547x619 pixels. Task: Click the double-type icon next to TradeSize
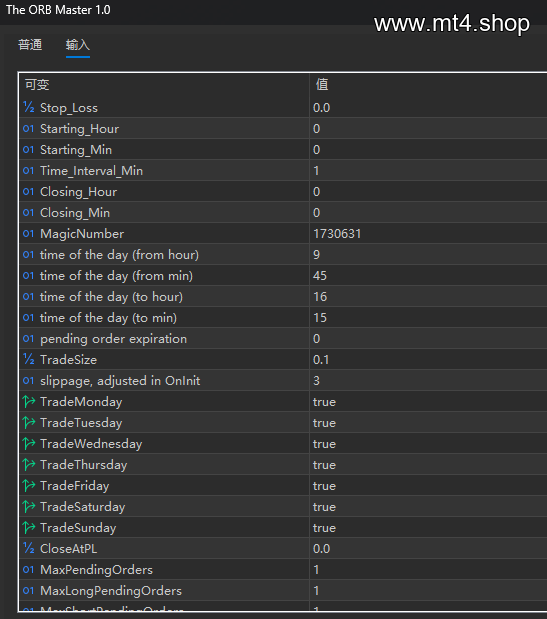(28, 359)
